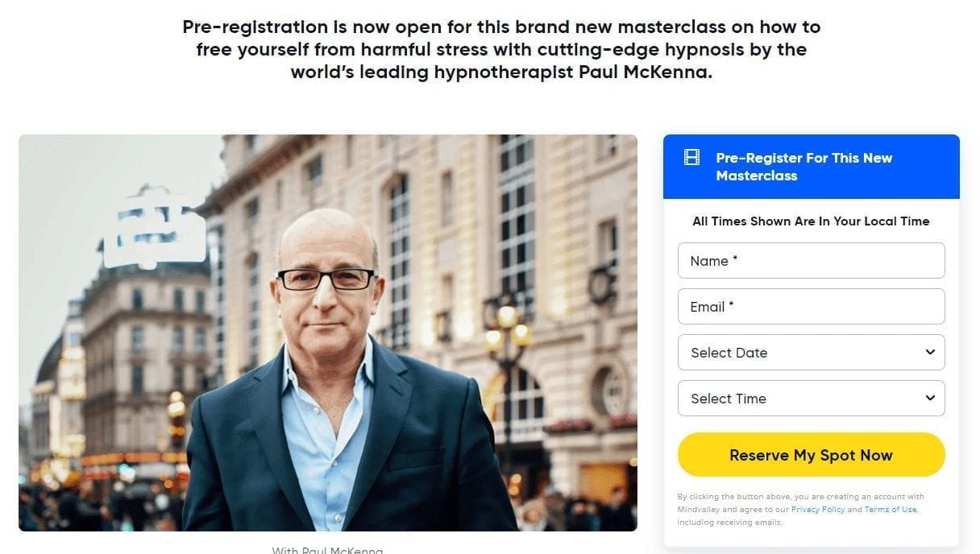Image resolution: width=980 pixels, height=554 pixels.
Task: Click the film strip icon in form header
Action: [691, 157]
